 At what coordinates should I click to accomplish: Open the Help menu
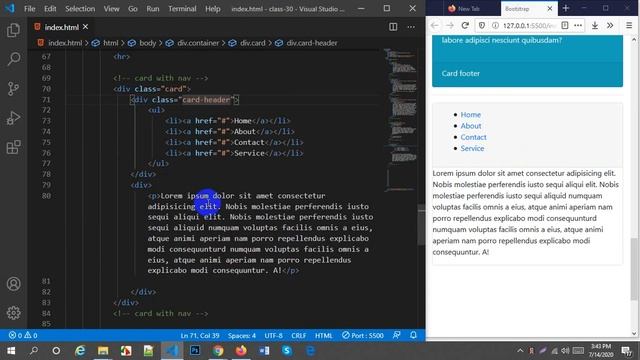(213, 9)
